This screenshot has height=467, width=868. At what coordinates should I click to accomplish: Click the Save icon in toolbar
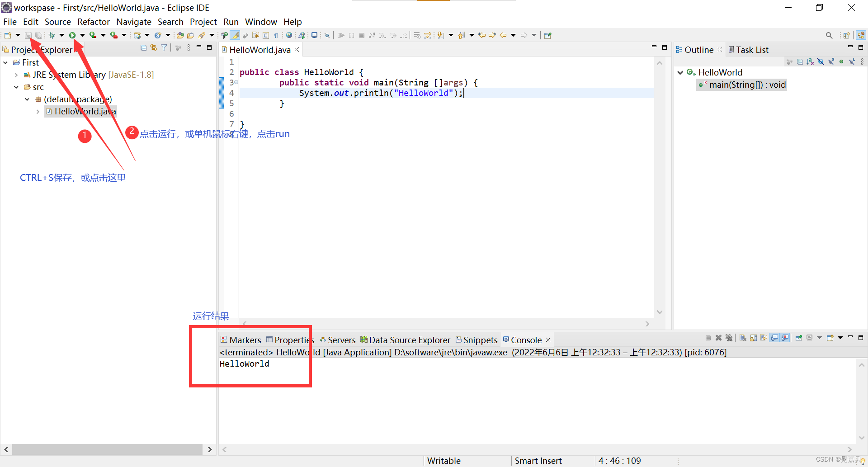coord(28,35)
